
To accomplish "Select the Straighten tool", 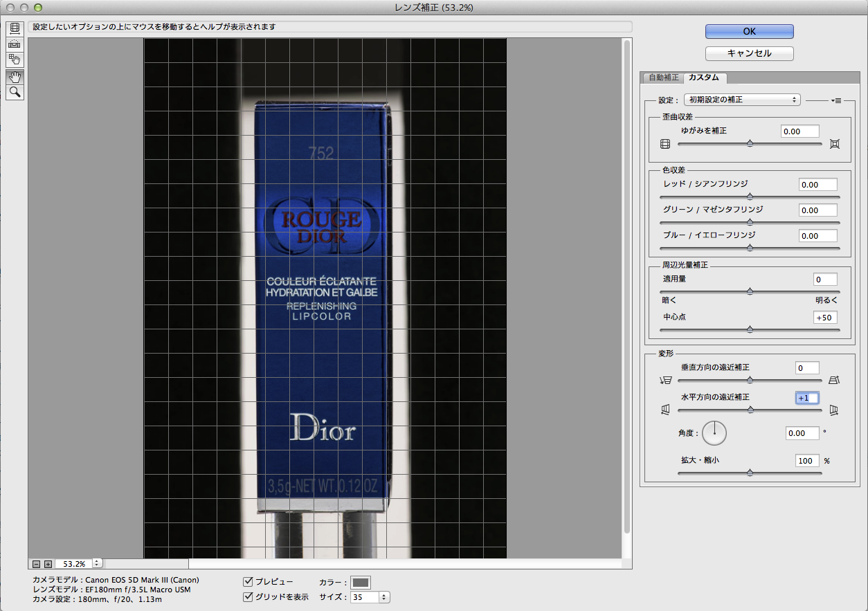I will point(15,44).
